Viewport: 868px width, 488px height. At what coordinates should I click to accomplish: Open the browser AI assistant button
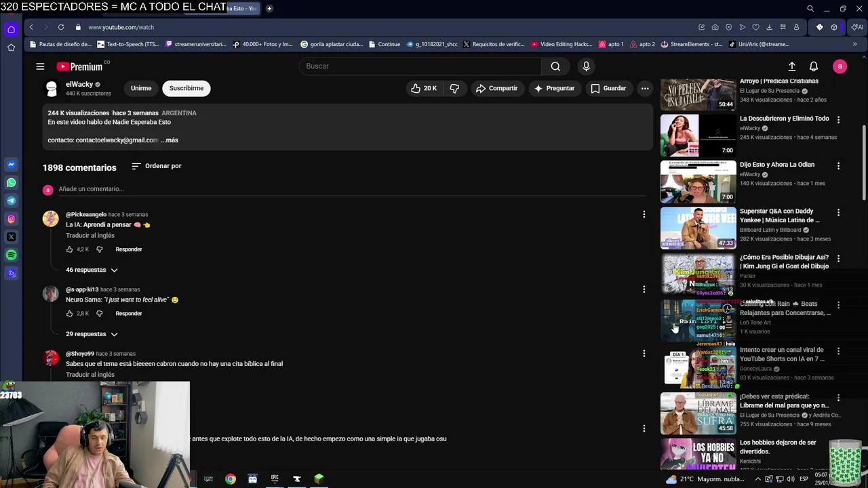coord(858,27)
